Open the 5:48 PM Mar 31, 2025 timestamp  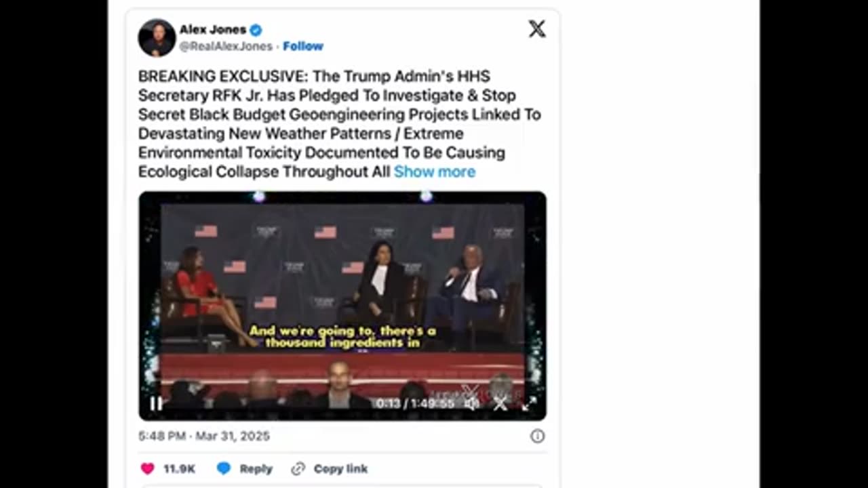(x=204, y=436)
